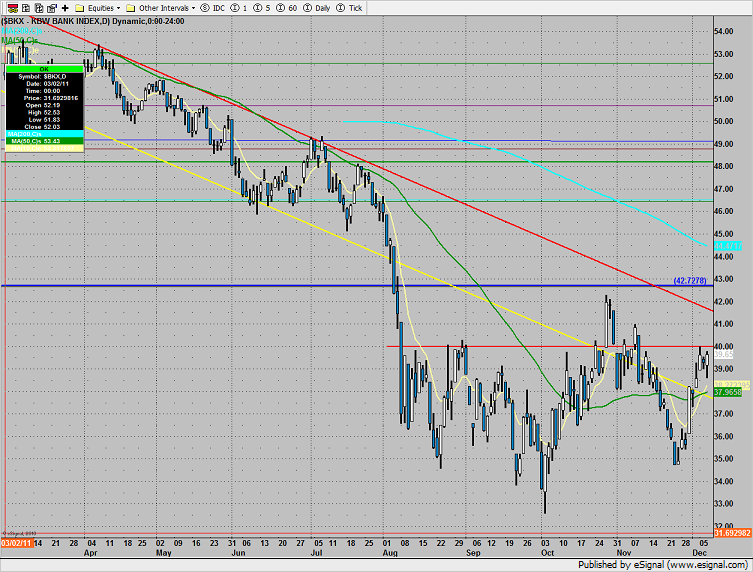Screen dimensions: 753x572
Task: Click the green MA(50,C) 53.43 row
Action: pyautogui.click(x=45, y=141)
